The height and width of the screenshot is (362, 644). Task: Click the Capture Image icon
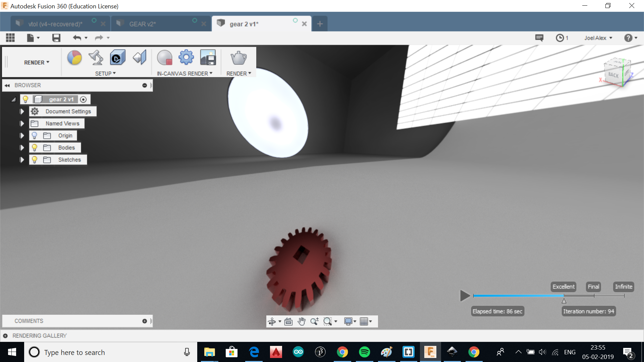[x=208, y=58]
